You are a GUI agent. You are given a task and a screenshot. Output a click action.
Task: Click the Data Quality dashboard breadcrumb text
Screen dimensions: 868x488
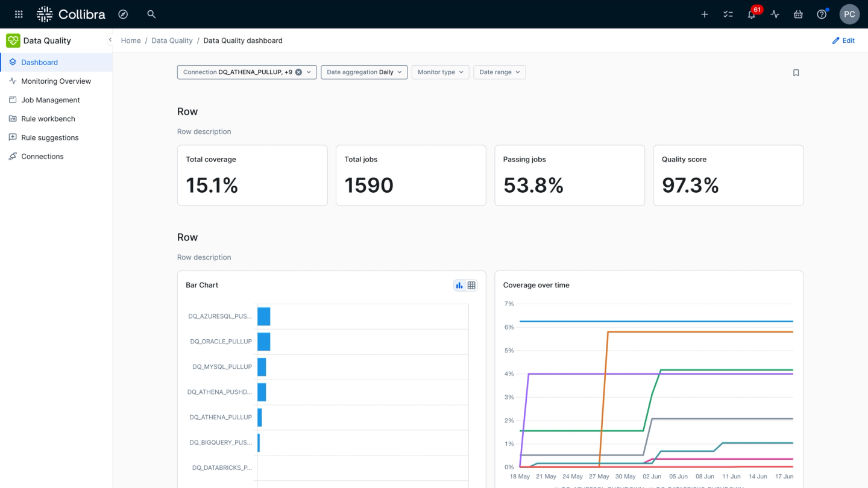[x=243, y=40]
